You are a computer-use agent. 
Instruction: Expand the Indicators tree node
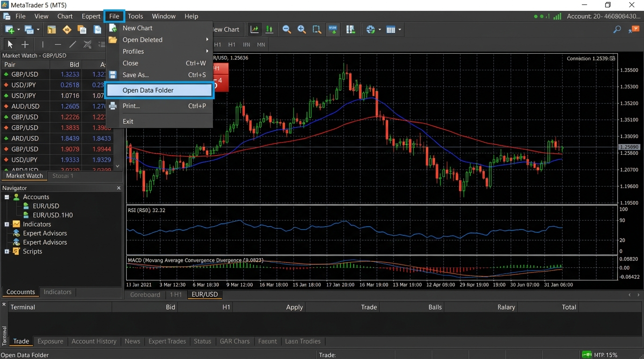pos(7,224)
